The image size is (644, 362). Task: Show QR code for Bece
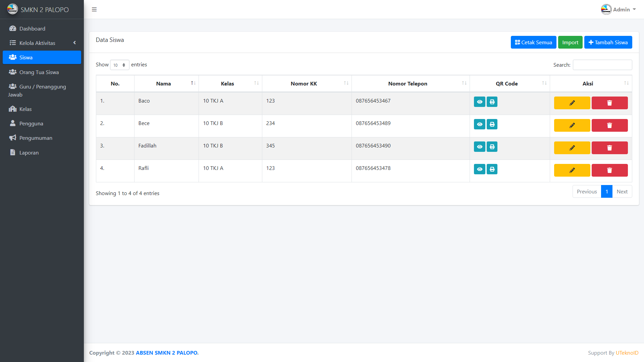pyautogui.click(x=480, y=124)
